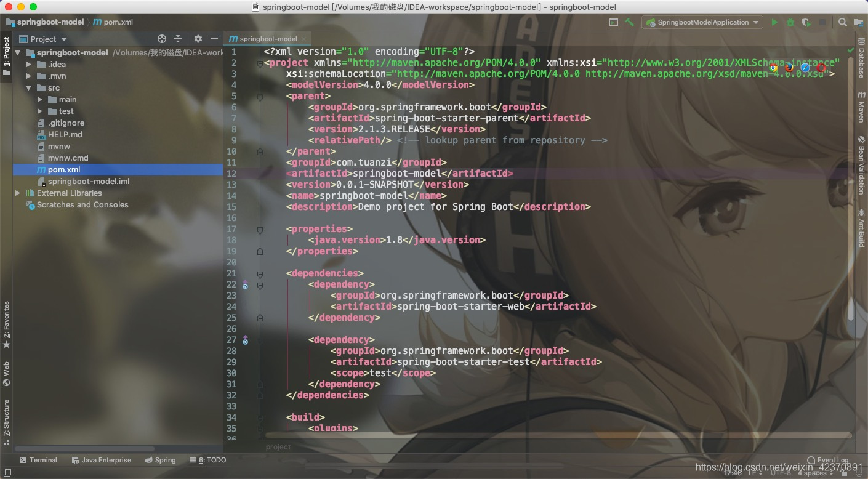Expand the main folder

tap(40, 100)
